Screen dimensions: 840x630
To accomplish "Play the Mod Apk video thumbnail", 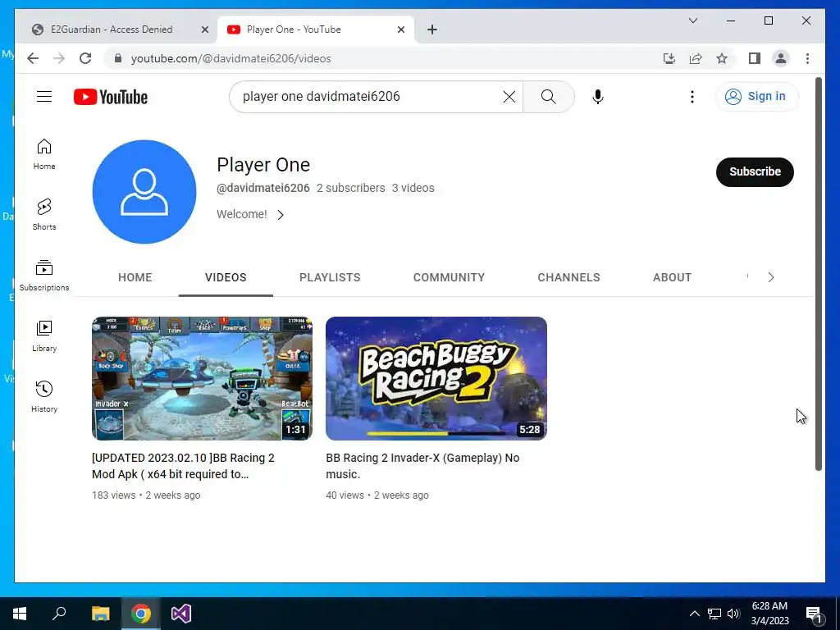I will pyautogui.click(x=202, y=378).
